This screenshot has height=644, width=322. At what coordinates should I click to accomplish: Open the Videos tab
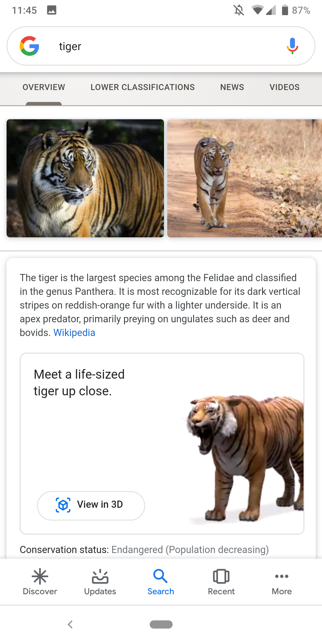(284, 87)
